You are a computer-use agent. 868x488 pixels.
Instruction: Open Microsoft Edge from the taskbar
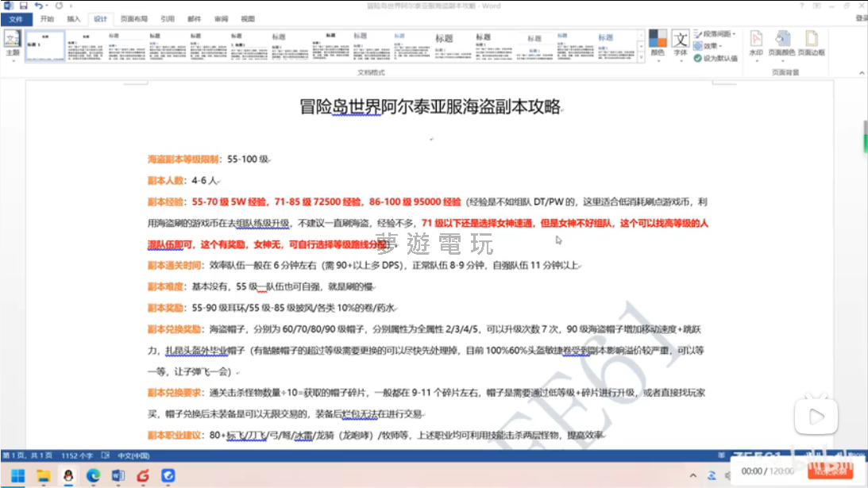coord(94,475)
